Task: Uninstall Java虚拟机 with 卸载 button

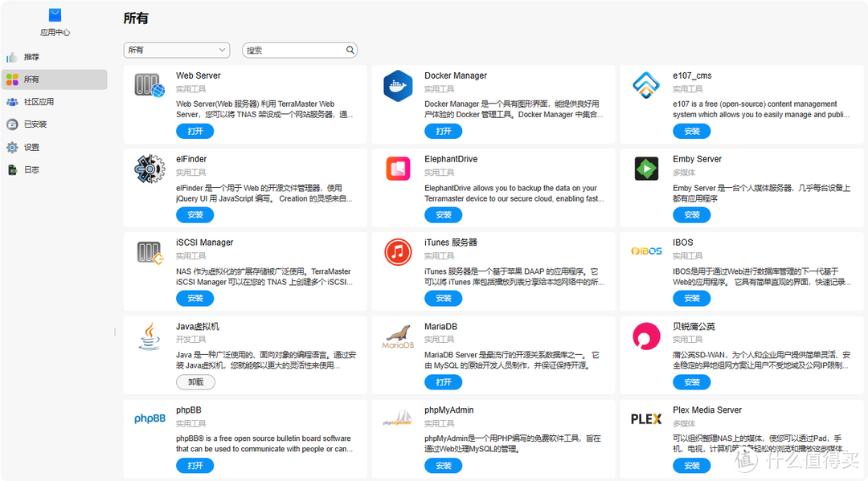Action: [195, 382]
